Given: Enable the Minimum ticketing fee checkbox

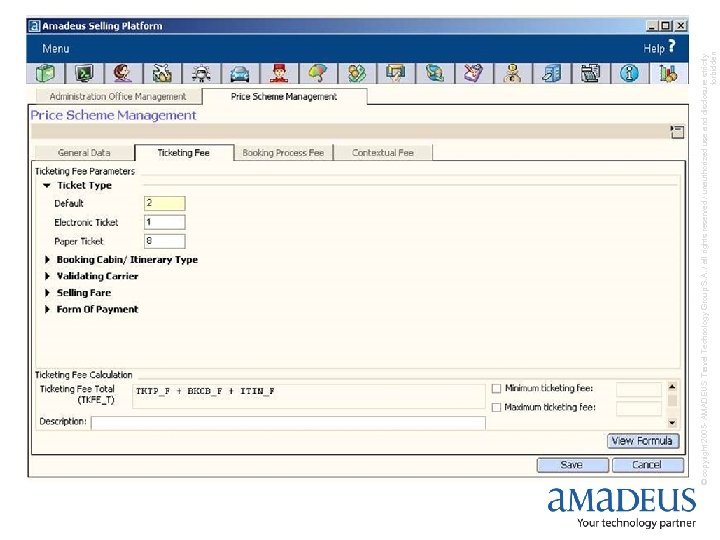Looking at the screenshot, I should 496,388.
